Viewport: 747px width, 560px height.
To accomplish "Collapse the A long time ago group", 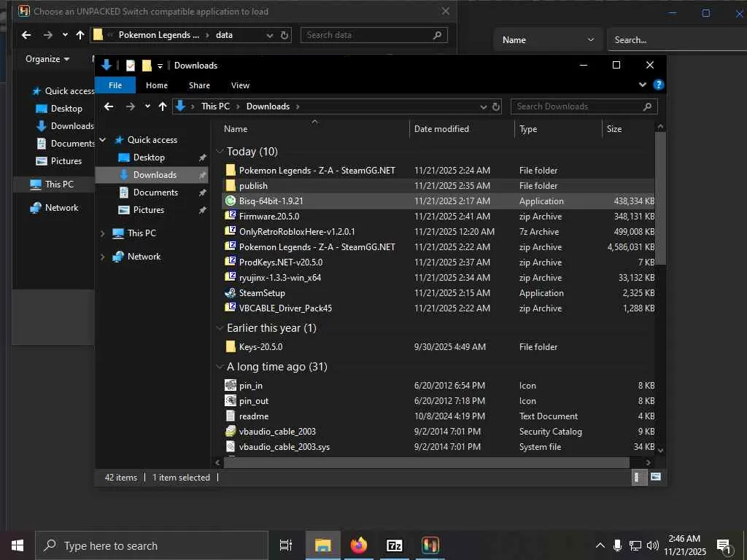I will click(220, 367).
